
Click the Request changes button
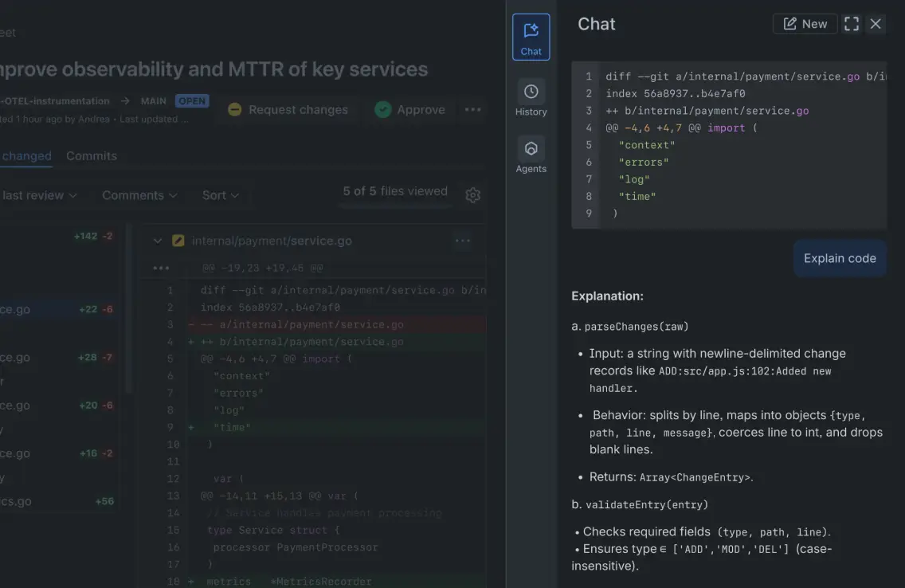tap(288, 110)
